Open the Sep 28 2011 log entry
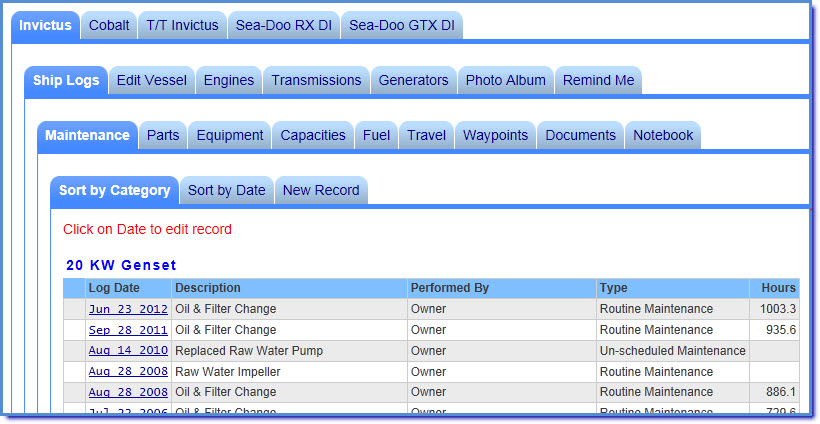Screen dimensions: 820x424 click(128, 331)
